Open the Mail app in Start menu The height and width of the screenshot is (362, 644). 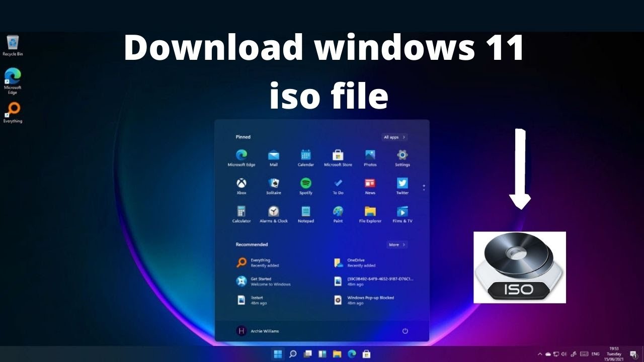pyautogui.click(x=274, y=157)
